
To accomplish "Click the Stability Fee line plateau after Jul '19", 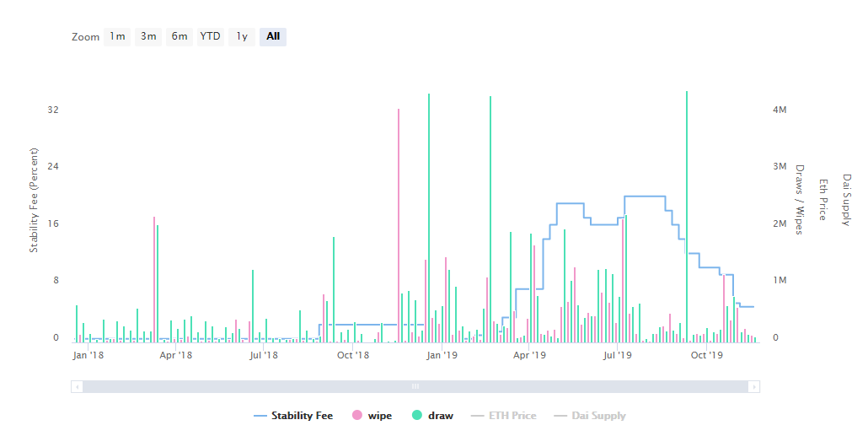I will click(645, 196).
